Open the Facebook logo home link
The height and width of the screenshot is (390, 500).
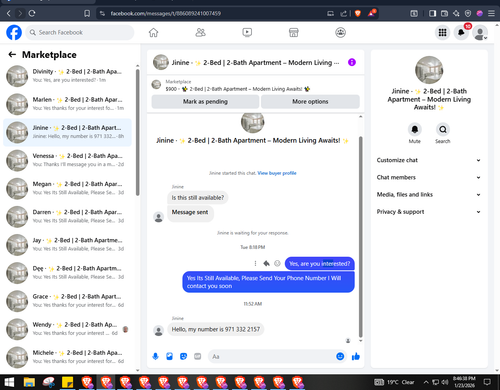14,32
